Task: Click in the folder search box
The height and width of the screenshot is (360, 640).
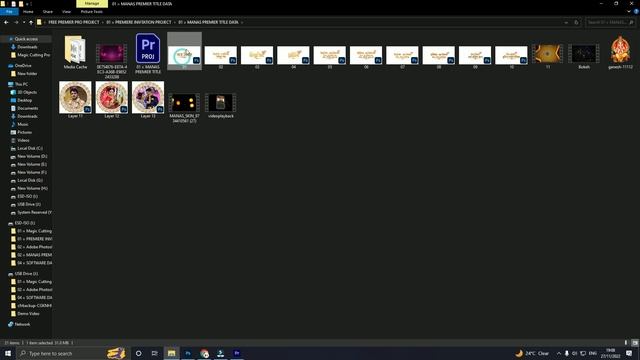Action: pos(610,22)
